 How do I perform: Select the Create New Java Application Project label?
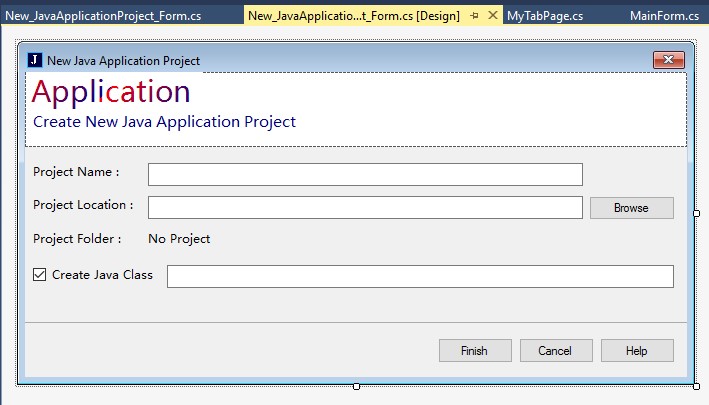tap(165, 122)
